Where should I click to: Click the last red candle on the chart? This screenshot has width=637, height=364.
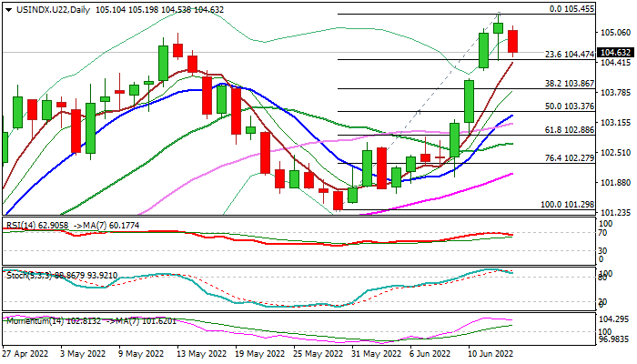(x=513, y=41)
